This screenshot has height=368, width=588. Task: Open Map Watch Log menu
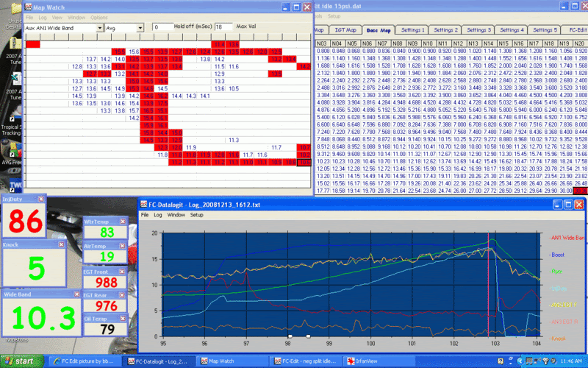point(43,18)
